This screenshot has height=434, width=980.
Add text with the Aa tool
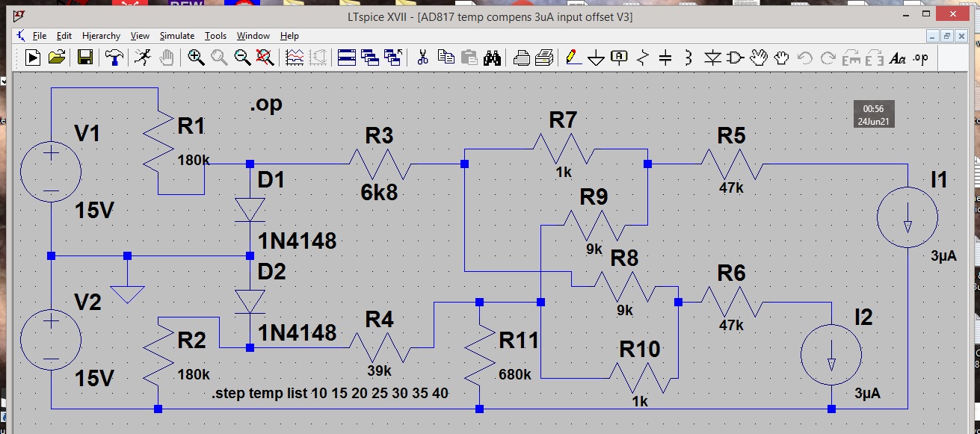(x=898, y=58)
